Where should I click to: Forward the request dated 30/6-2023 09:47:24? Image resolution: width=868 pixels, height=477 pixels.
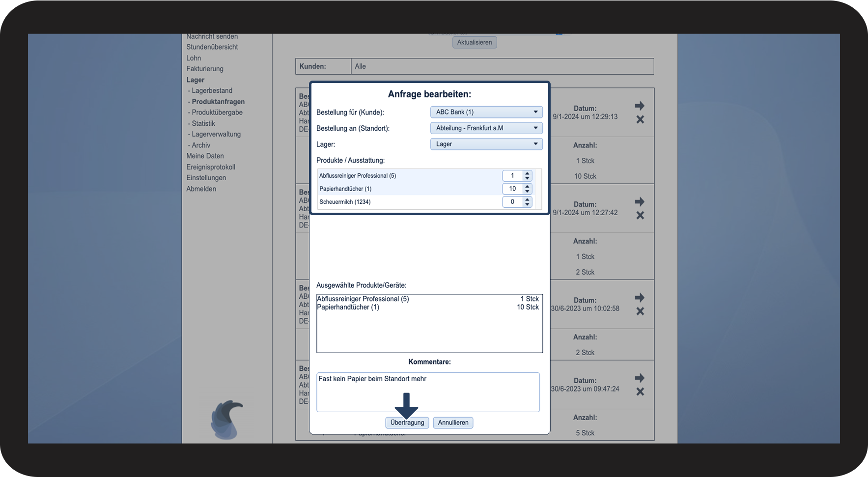[640, 378]
